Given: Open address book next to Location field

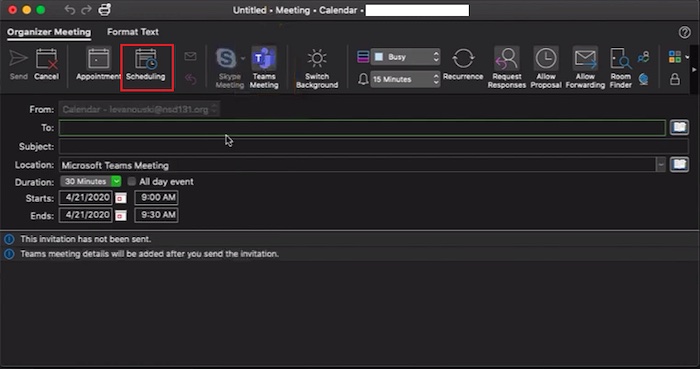Looking at the screenshot, I should point(679,165).
